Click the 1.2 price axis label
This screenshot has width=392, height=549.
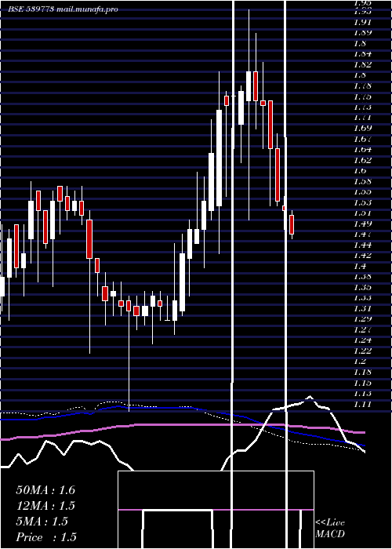point(361,362)
